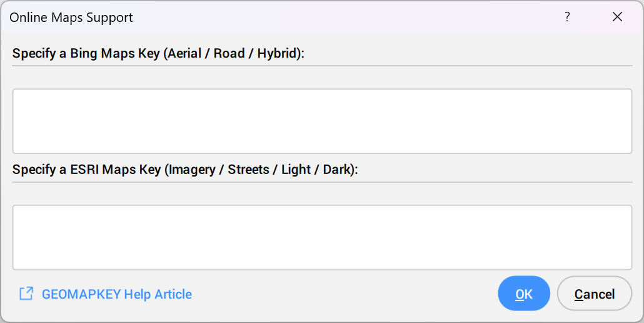This screenshot has width=644, height=323.
Task: Click the Specify a Bing Maps Key label
Action: pos(158,53)
